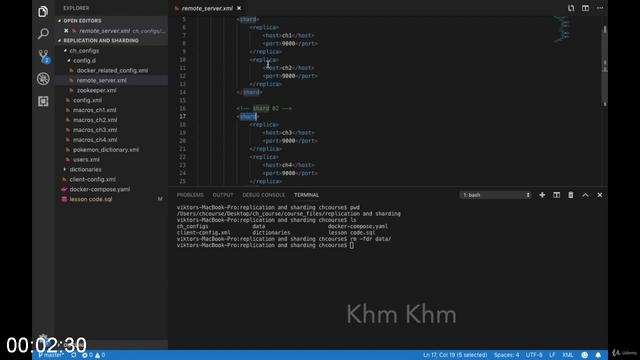Screen dimensions: 640x360
Task: Change end of line sequence LF
Action: [552, 355]
